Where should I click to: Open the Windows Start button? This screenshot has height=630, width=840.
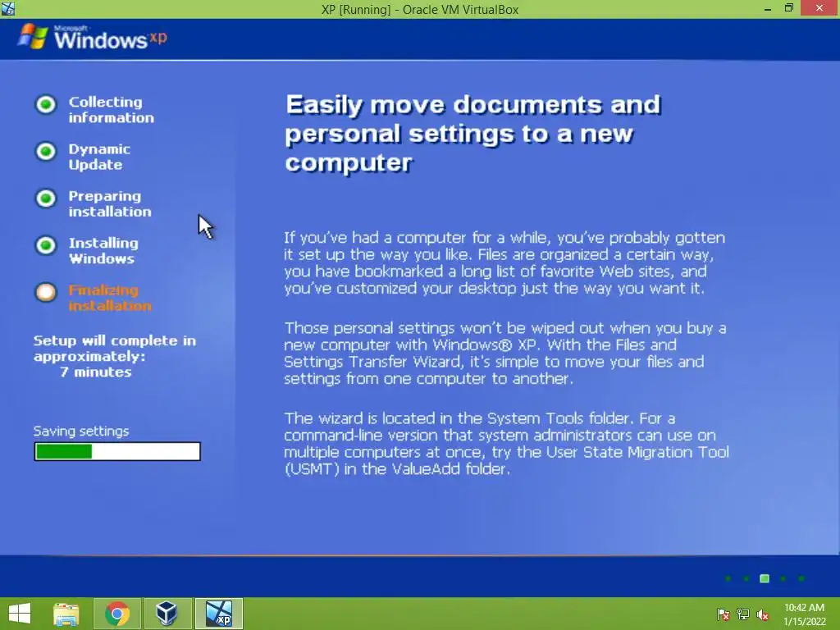20,614
